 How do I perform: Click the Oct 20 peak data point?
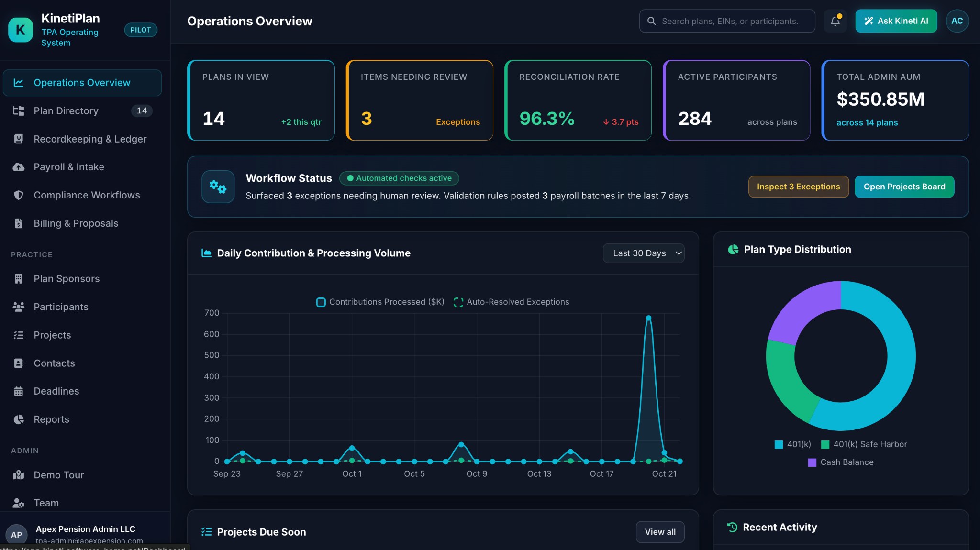point(649,318)
